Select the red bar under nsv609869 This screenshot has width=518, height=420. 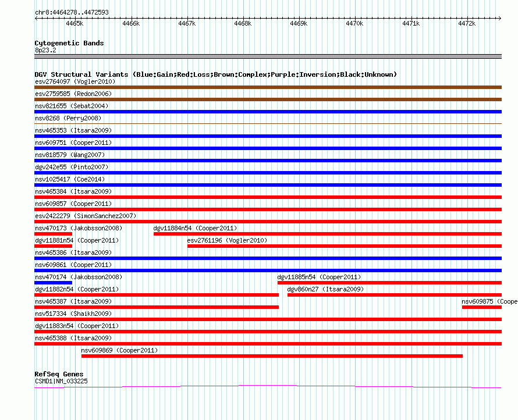(272, 356)
